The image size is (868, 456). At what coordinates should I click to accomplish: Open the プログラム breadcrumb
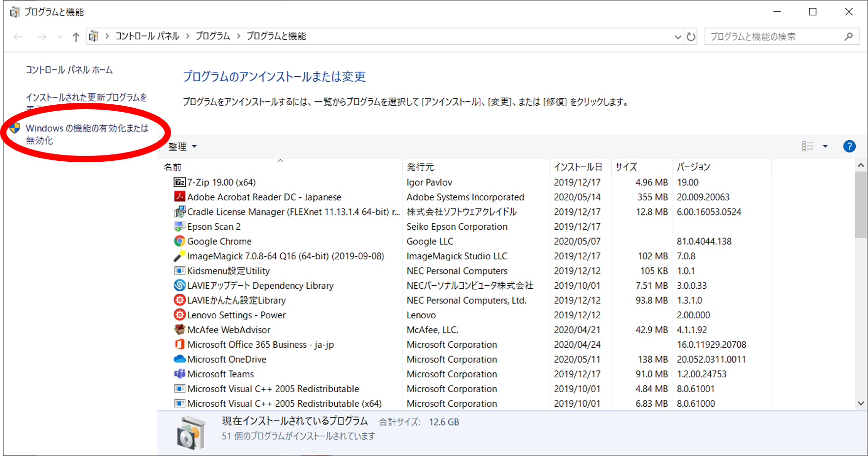point(213,36)
